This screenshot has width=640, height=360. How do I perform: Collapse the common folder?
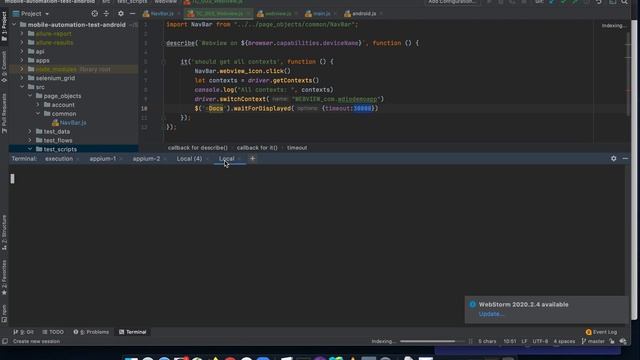[38, 113]
